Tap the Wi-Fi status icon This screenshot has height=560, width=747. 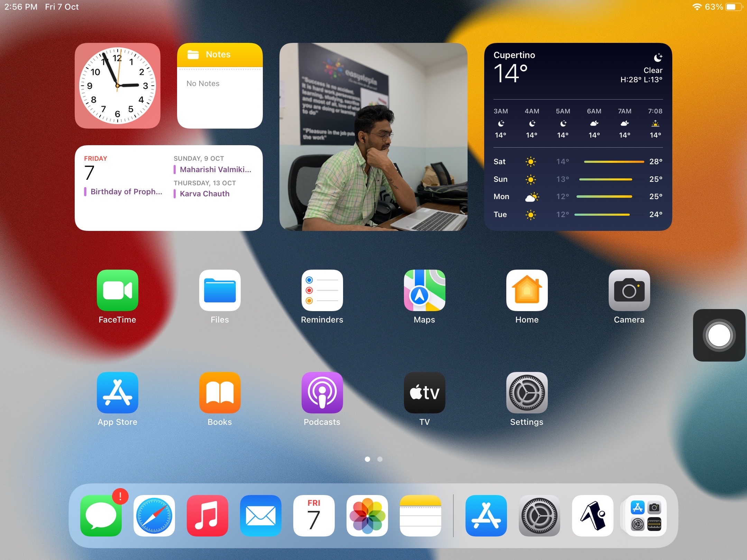[x=697, y=7]
